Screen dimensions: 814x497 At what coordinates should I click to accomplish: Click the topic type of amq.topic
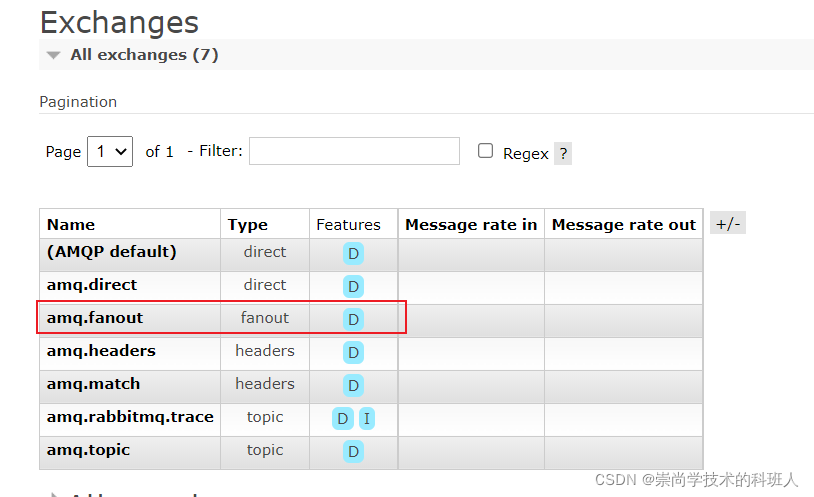265,450
